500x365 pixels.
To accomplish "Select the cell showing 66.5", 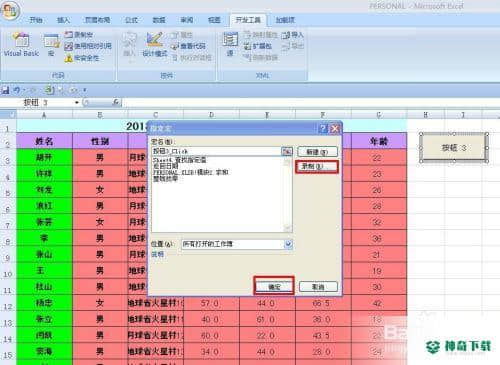I will coord(323,303).
